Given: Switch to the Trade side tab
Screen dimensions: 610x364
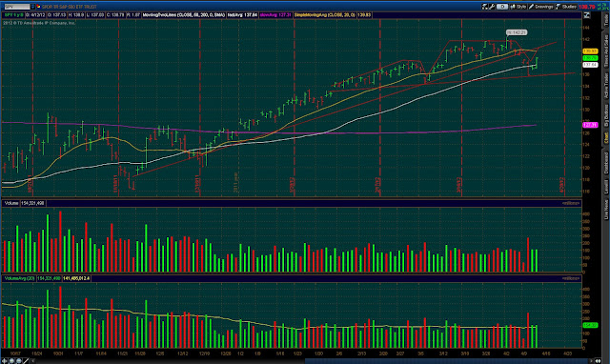Looking at the screenshot, I should pos(606,20).
